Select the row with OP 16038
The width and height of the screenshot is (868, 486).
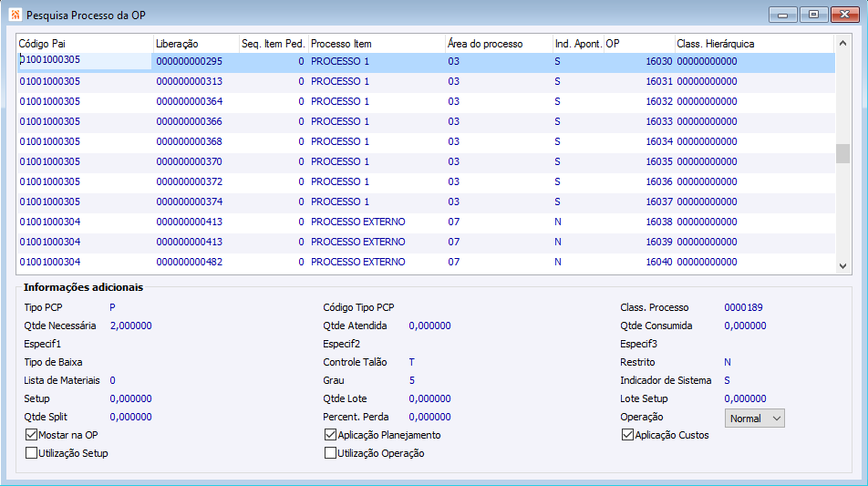click(x=426, y=222)
